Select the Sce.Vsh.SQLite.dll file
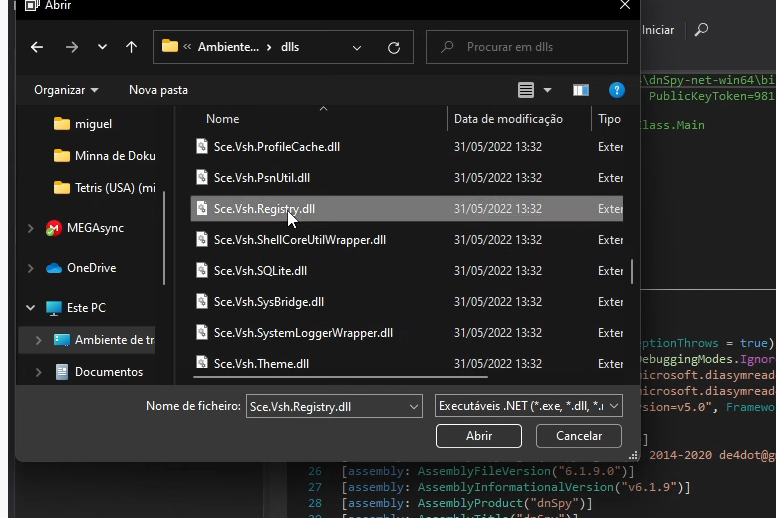 pos(260,271)
